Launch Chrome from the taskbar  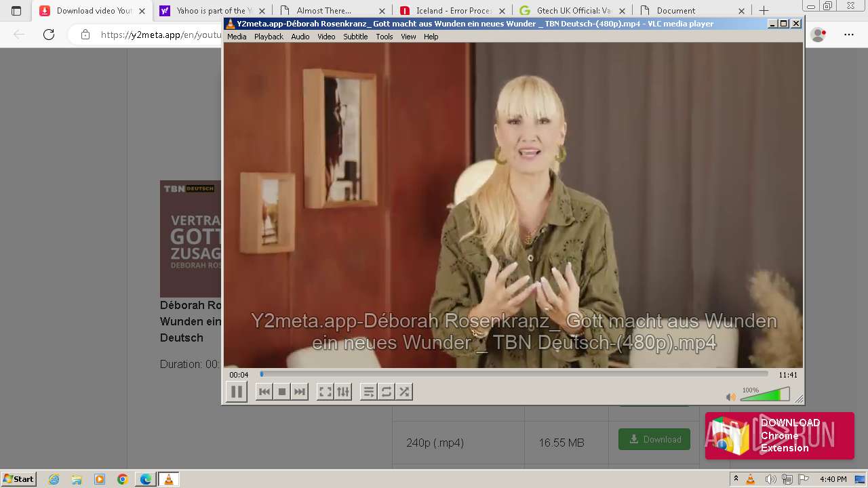tap(122, 479)
